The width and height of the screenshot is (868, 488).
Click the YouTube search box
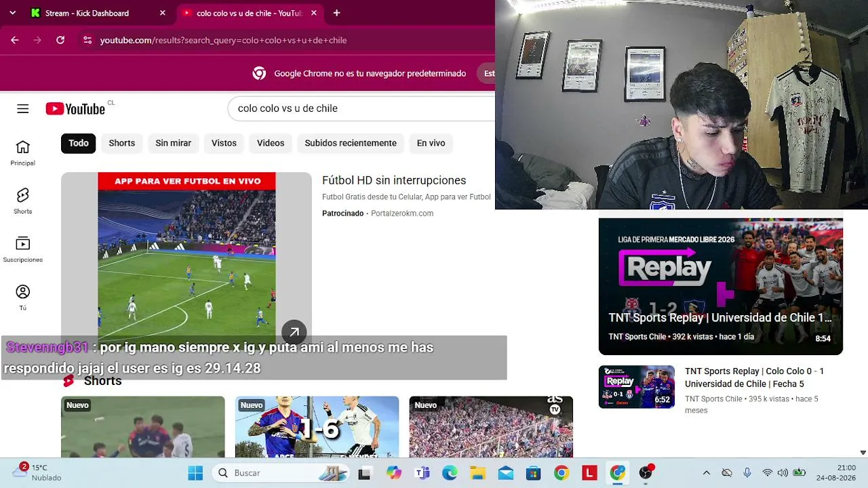pos(363,108)
